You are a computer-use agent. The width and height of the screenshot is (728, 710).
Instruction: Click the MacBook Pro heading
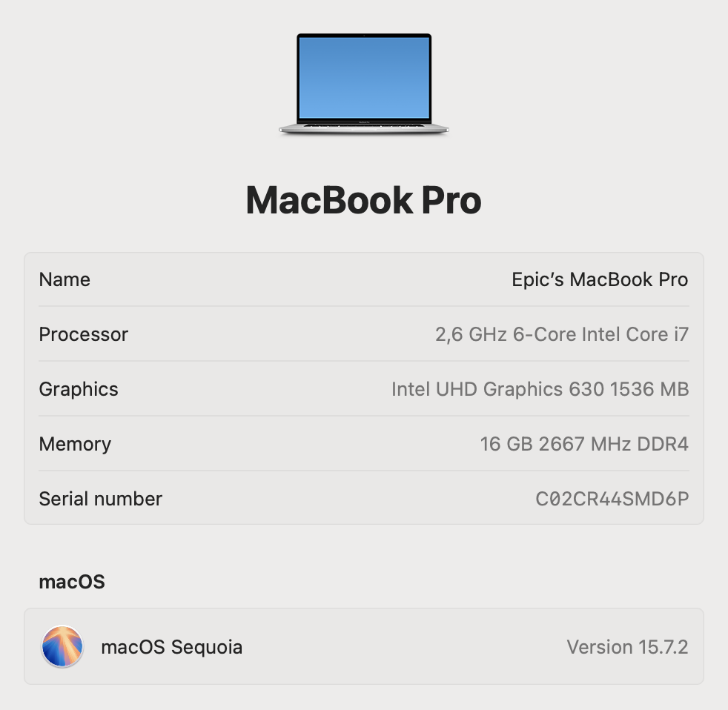[x=363, y=200]
